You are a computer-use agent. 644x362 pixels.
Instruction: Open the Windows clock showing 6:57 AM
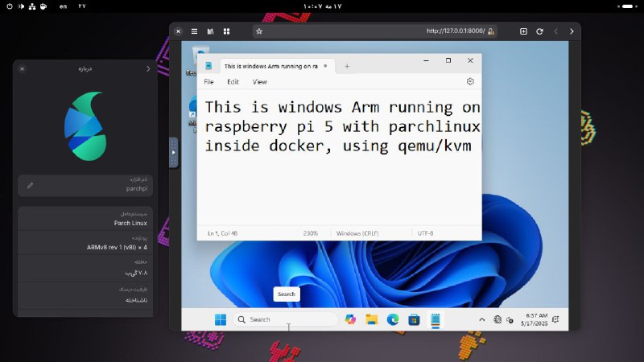click(535, 319)
